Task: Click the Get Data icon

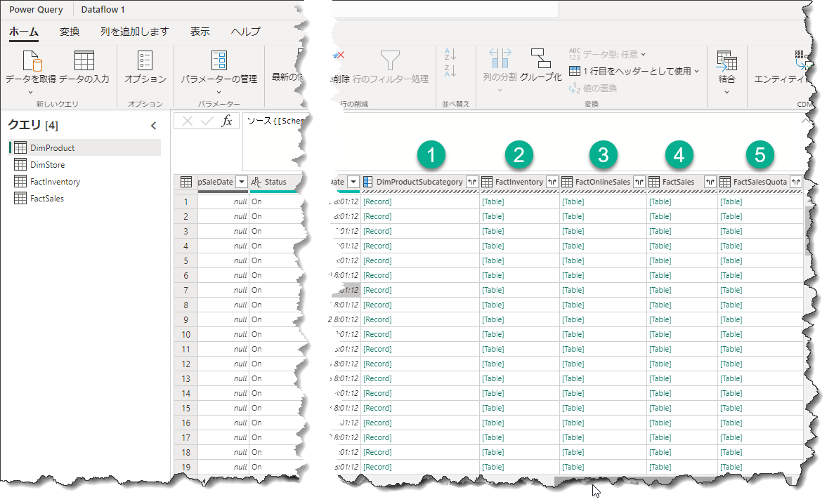Action: click(x=32, y=60)
